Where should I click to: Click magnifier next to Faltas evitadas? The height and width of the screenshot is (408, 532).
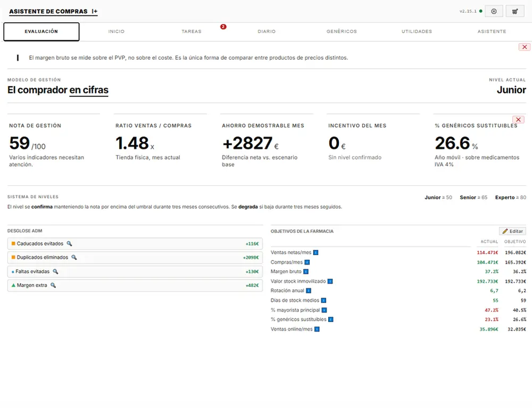[x=55, y=272]
